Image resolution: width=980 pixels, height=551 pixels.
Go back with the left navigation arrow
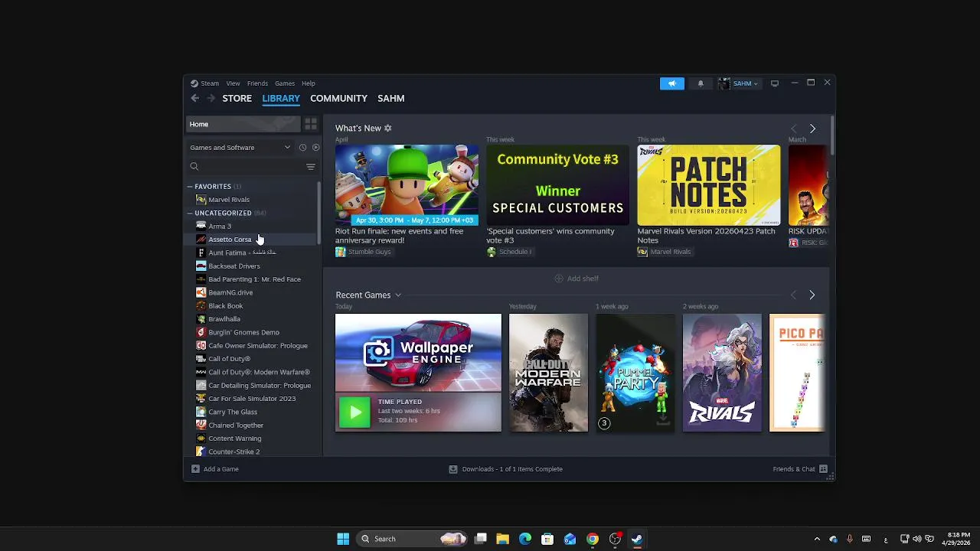pyautogui.click(x=194, y=98)
